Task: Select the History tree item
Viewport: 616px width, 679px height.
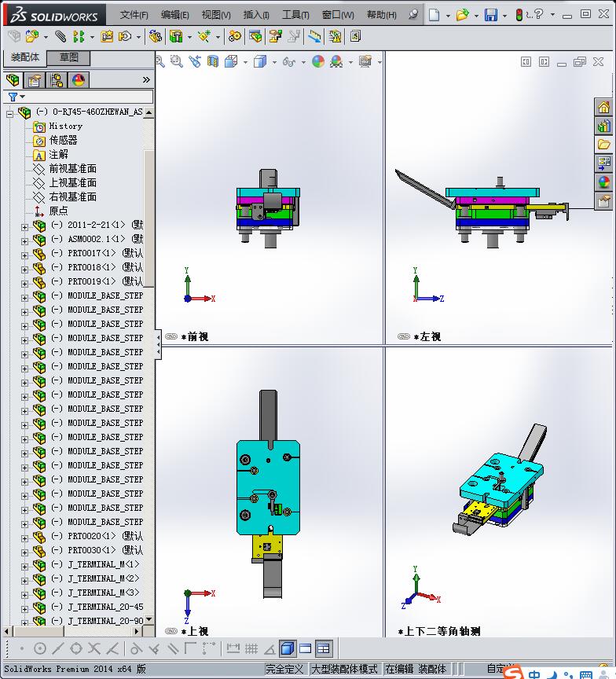Action: (x=66, y=126)
